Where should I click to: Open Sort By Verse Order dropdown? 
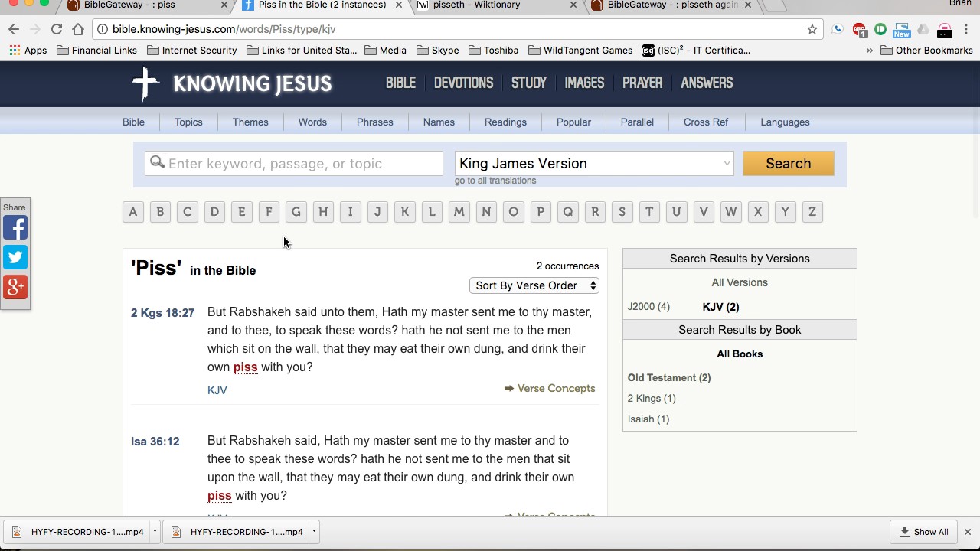coord(534,285)
